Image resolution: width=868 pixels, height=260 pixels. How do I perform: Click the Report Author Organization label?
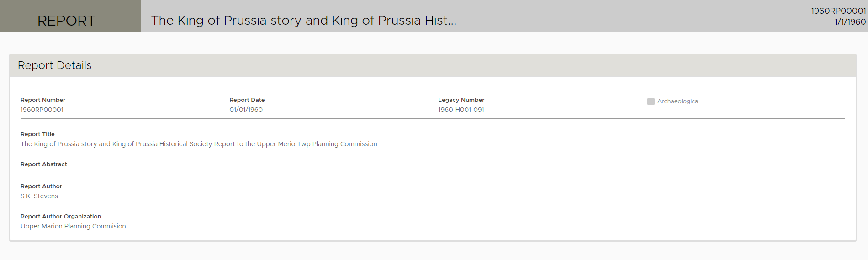61,217
